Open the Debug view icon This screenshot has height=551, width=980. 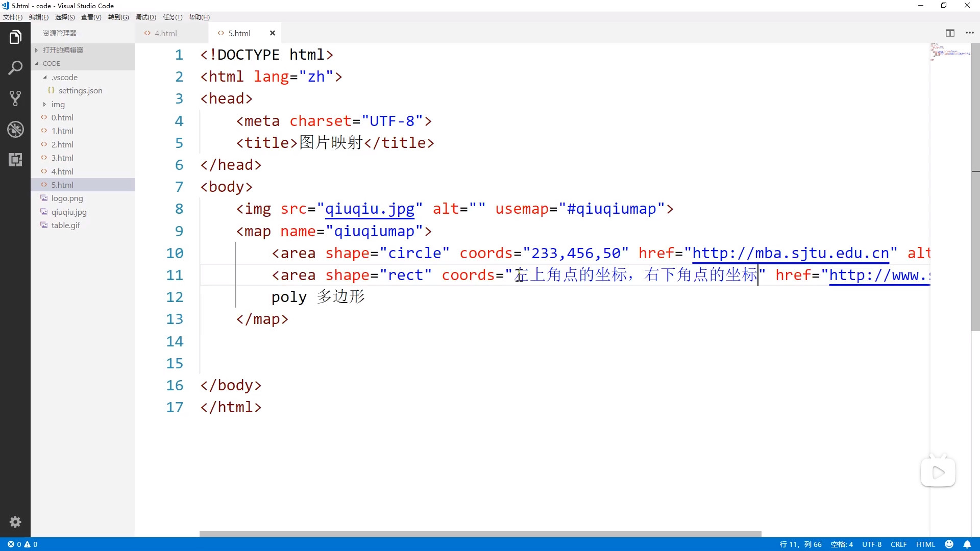pos(15,129)
